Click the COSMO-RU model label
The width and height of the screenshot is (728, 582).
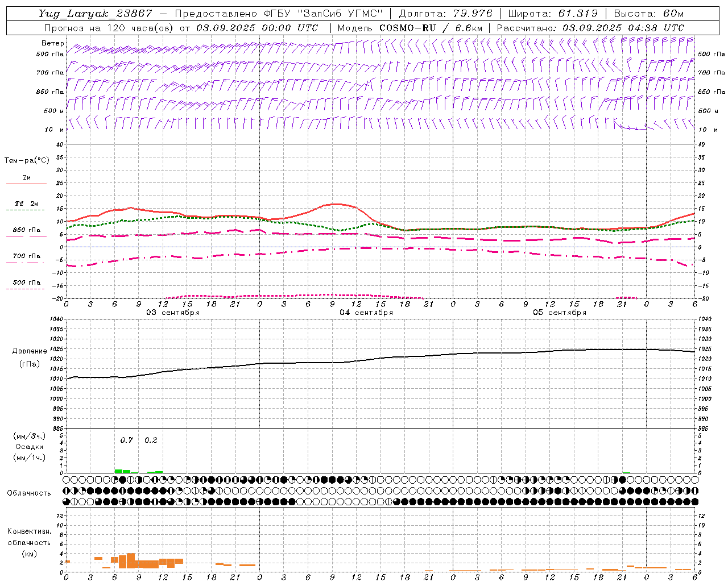[x=408, y=28]
